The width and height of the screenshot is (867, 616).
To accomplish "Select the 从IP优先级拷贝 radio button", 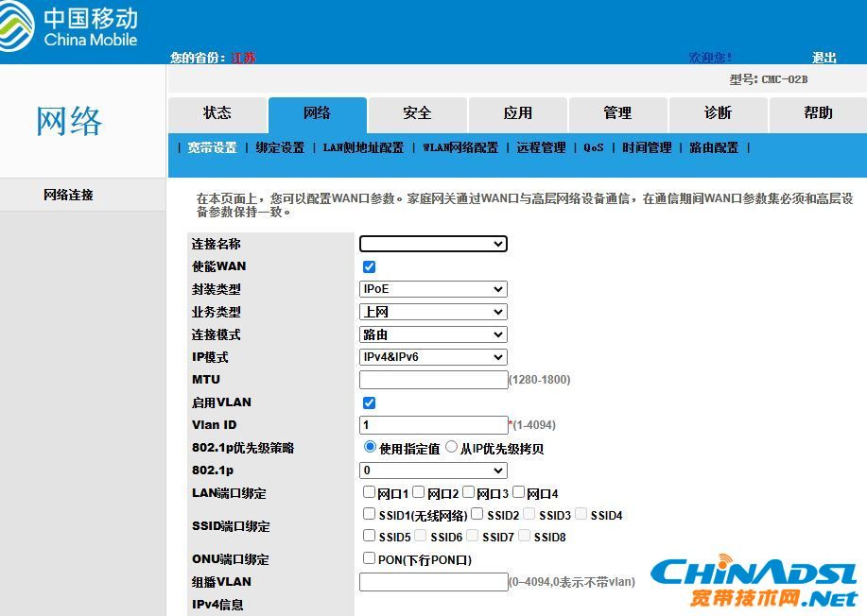I will pos(451,447).
